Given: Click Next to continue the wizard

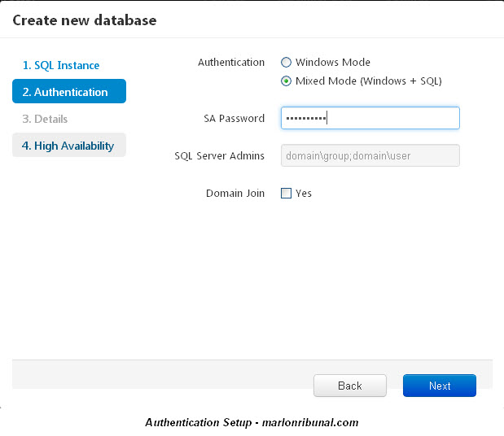Looking at the screenshot, I should (x=439, y=386).
